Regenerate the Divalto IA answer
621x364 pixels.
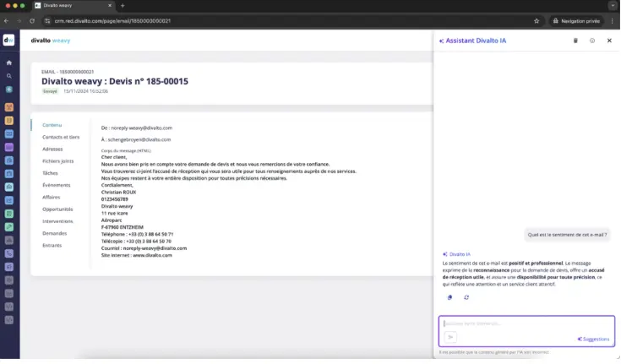(466, 297)
